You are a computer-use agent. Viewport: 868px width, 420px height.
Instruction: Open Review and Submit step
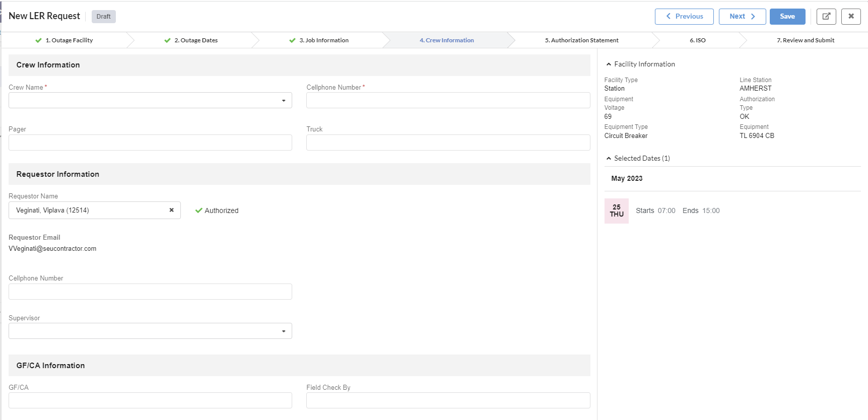point(805,40)
